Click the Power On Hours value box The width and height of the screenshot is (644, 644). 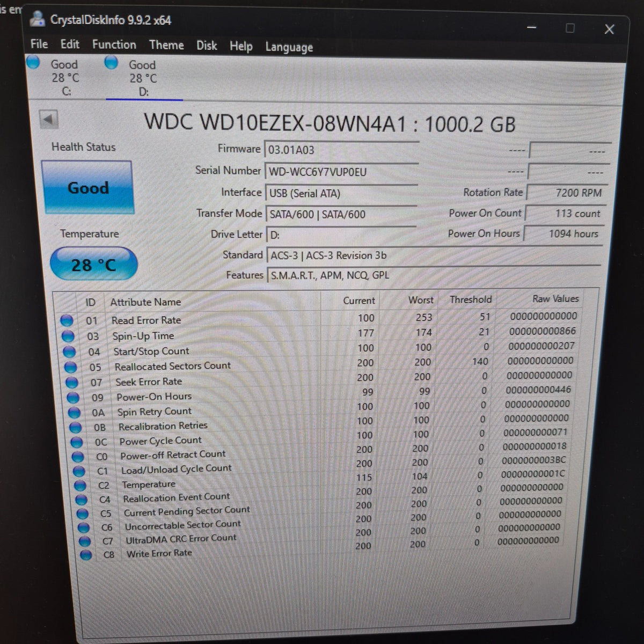point(563,233)
